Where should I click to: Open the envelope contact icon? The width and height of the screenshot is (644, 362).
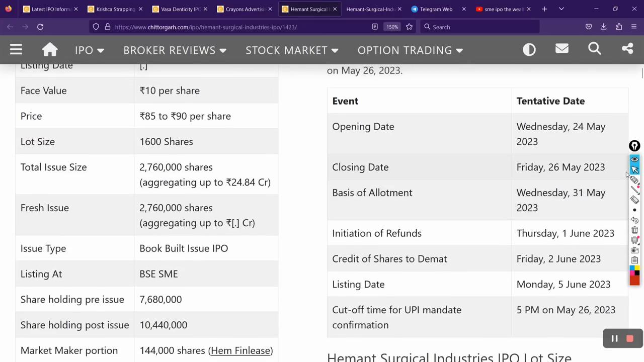click(562, 49)
